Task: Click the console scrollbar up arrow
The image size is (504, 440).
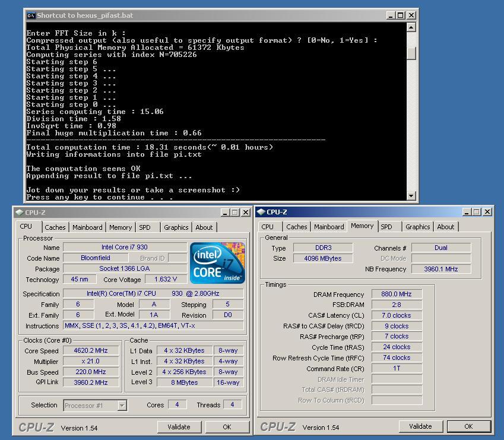Action: click(411, 27)
